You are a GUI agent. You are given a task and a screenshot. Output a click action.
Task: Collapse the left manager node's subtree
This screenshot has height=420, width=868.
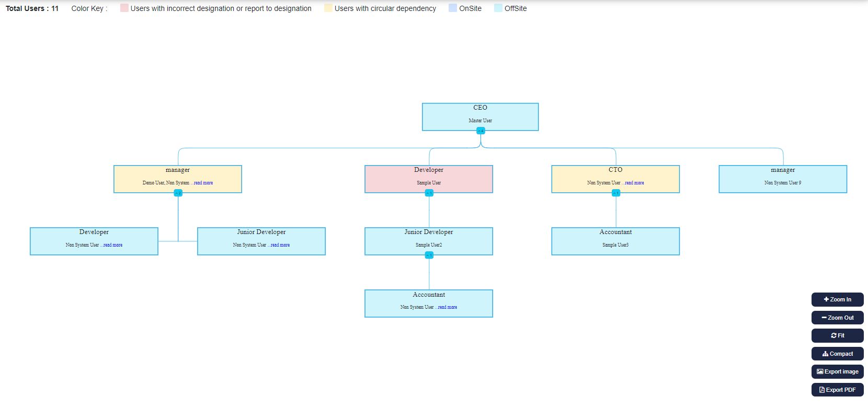[178, 193]
